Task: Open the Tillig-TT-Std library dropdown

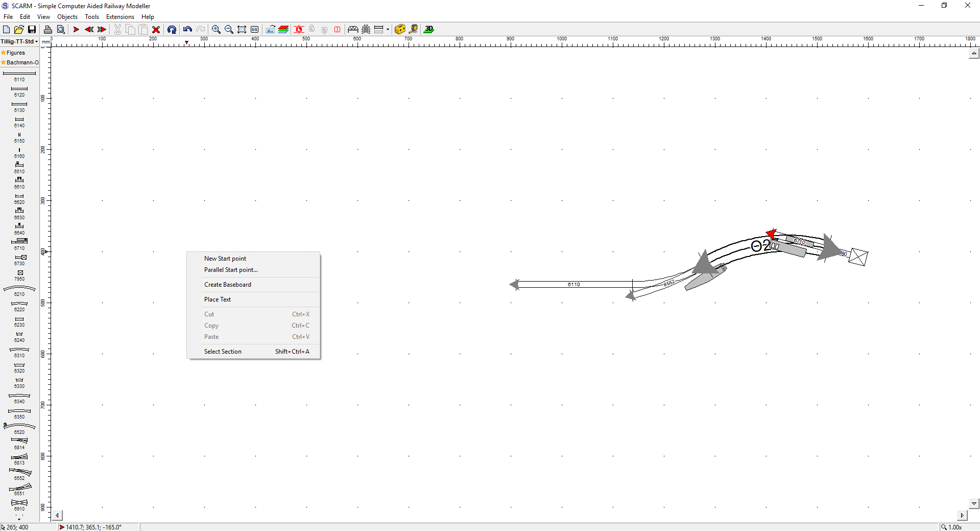Action: (x=19, y=41)
